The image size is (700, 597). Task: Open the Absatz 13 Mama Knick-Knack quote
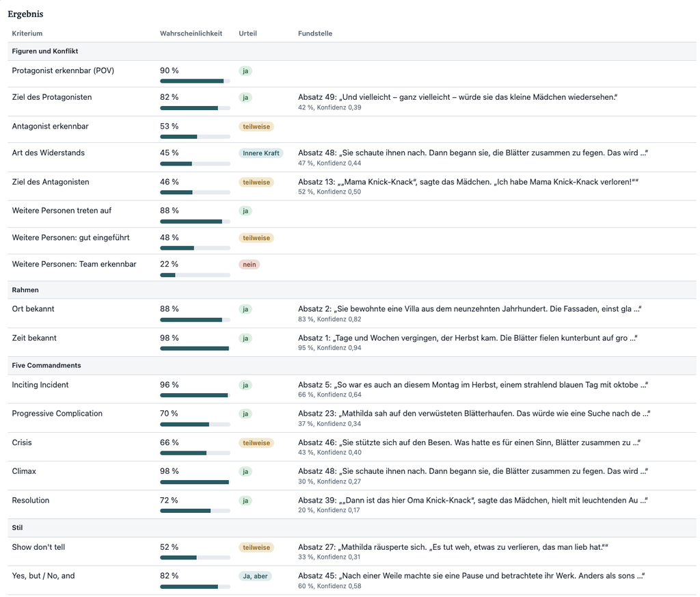click(468, 182)
